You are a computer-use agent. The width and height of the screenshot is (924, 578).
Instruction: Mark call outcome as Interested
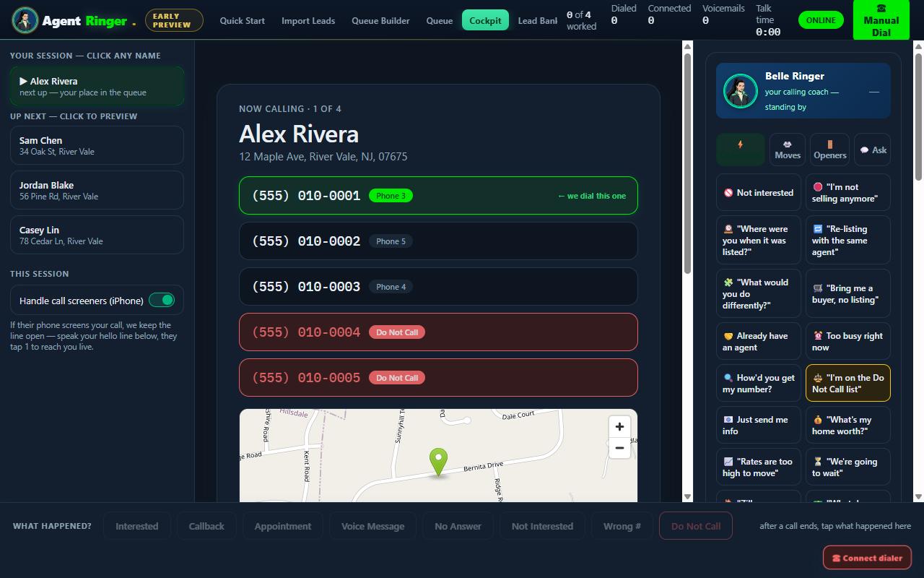pyautogui.click(x=137, y=526)
